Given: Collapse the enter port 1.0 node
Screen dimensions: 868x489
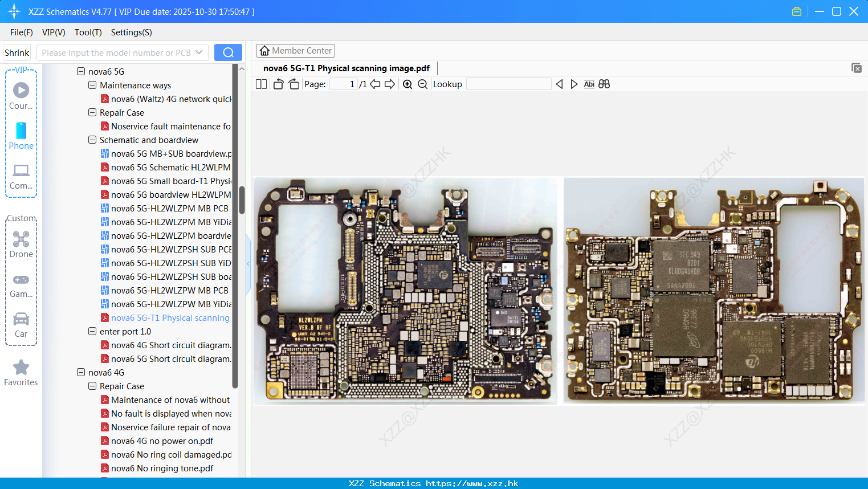Looking at the screenshot, I should pyautogui.click(x=92, y=331).
